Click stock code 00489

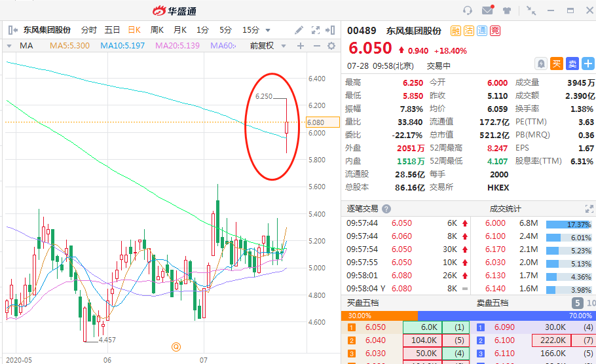362,31
